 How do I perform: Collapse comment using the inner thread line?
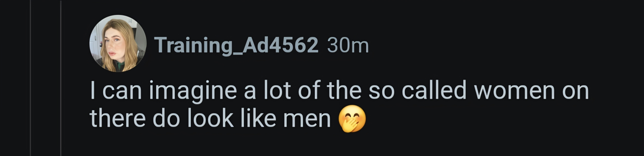61,78
